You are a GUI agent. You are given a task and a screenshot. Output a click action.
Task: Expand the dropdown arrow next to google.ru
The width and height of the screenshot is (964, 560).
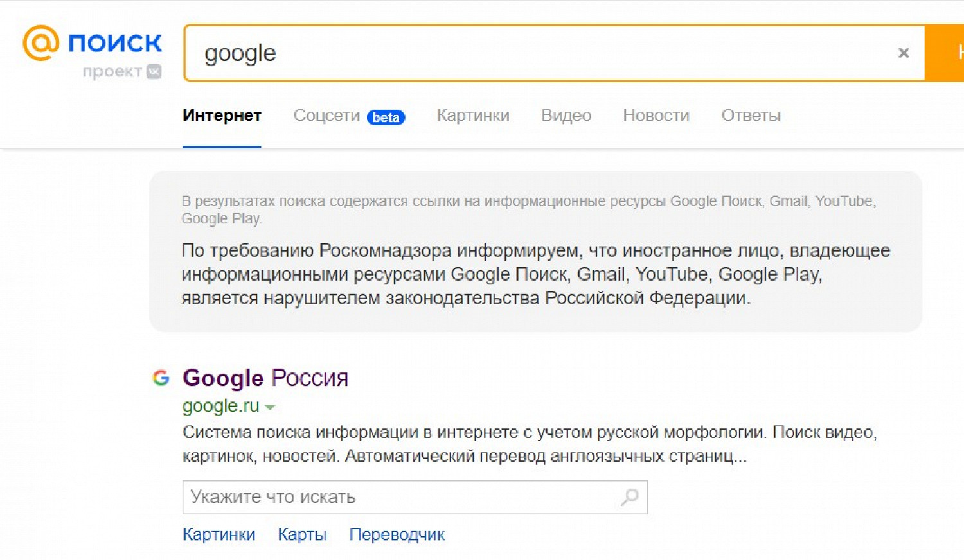click(270, 407)
